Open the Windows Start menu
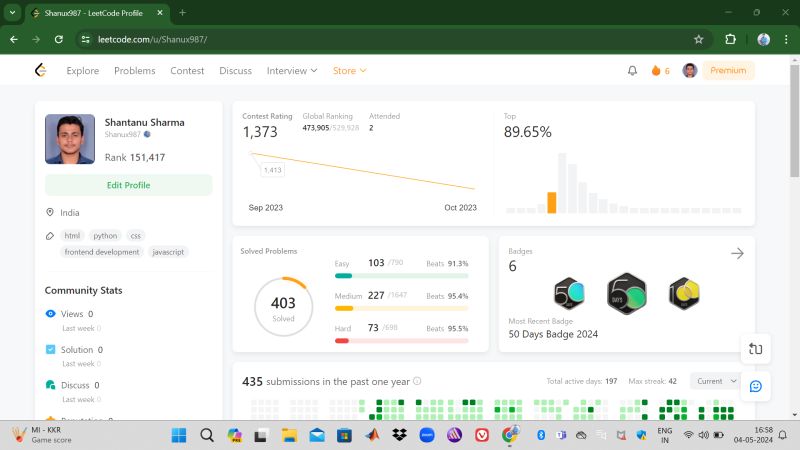 coord(179,435)
